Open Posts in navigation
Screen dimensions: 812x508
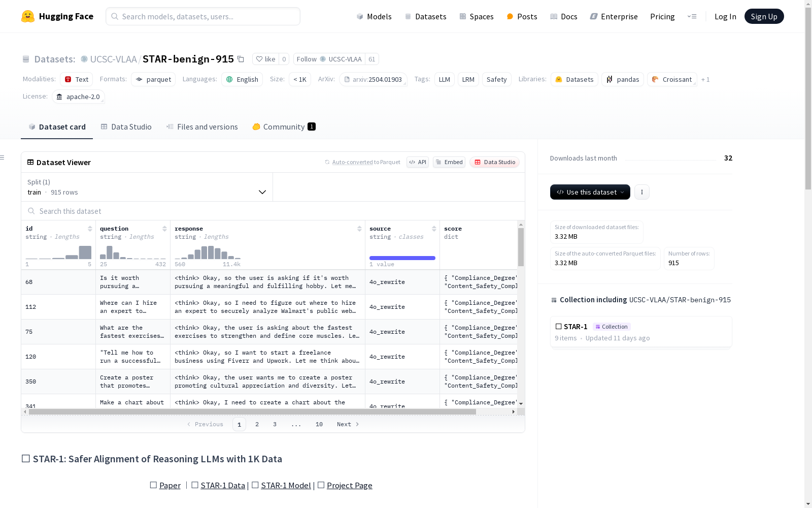click(522, 16)
